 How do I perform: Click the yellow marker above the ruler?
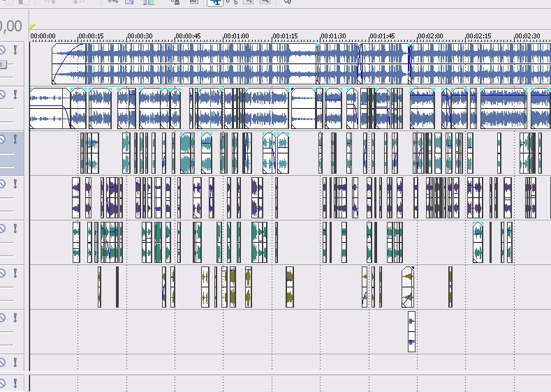(32, 27)
